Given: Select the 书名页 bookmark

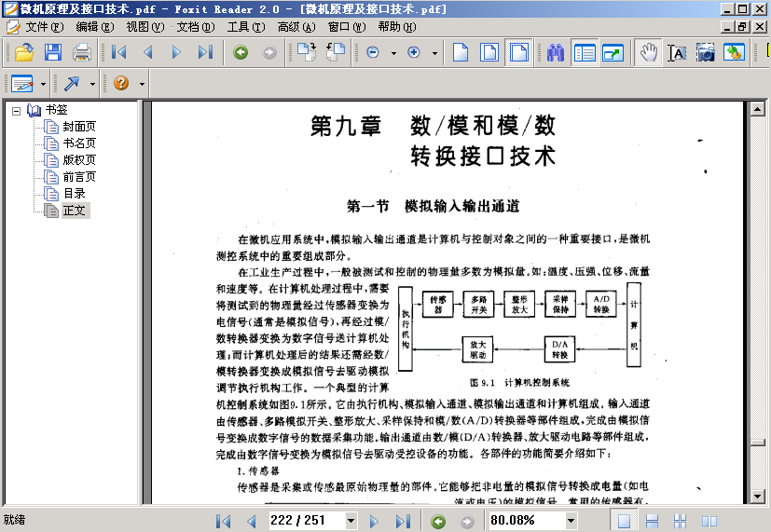Looking at the screenshot, I should (x=79, y=143).
